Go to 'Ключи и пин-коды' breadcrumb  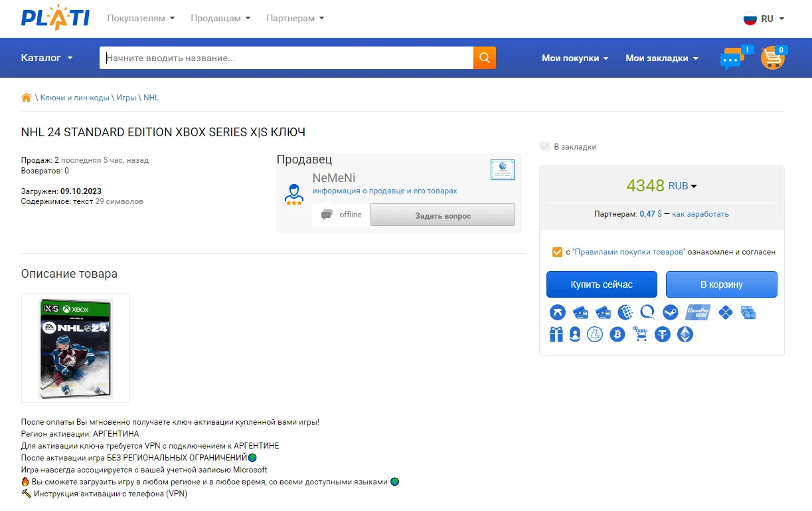point(74,98)
